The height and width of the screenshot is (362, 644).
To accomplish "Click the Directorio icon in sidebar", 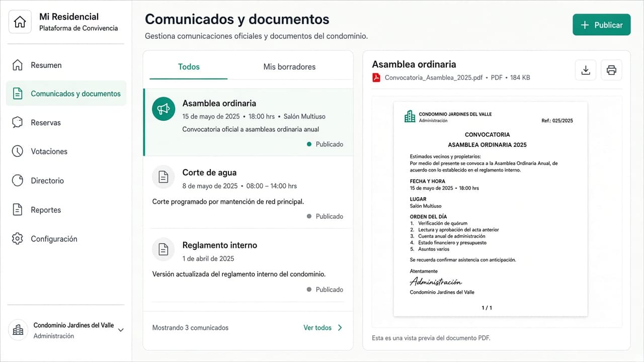I will point(18,180).
